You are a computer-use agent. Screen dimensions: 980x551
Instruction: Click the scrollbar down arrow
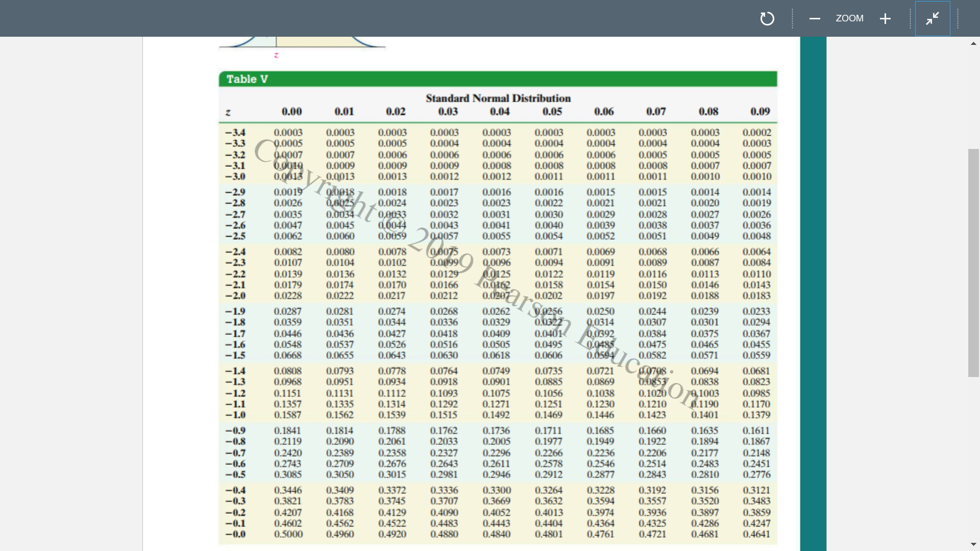click(973, 544)
